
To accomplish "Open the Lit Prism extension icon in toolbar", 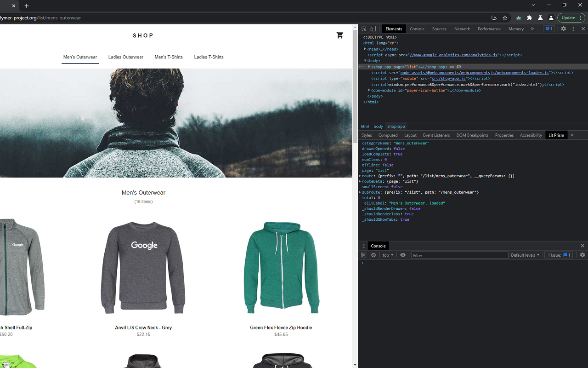I will (519, 18).
